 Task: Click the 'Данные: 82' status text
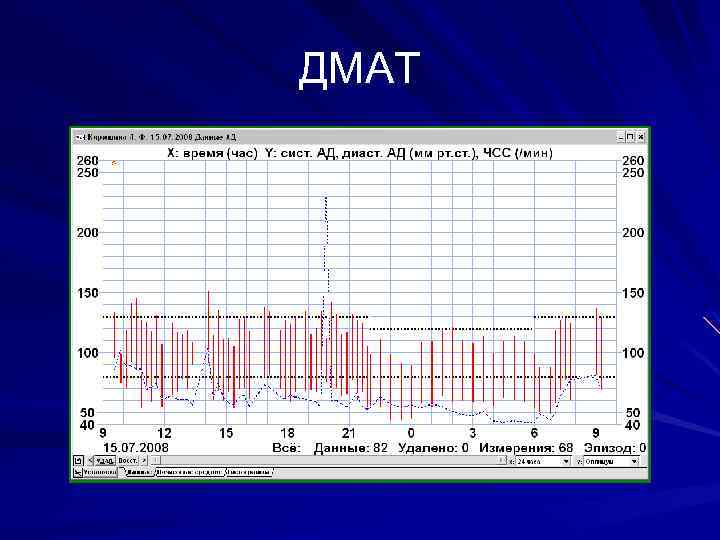point(351,448)
